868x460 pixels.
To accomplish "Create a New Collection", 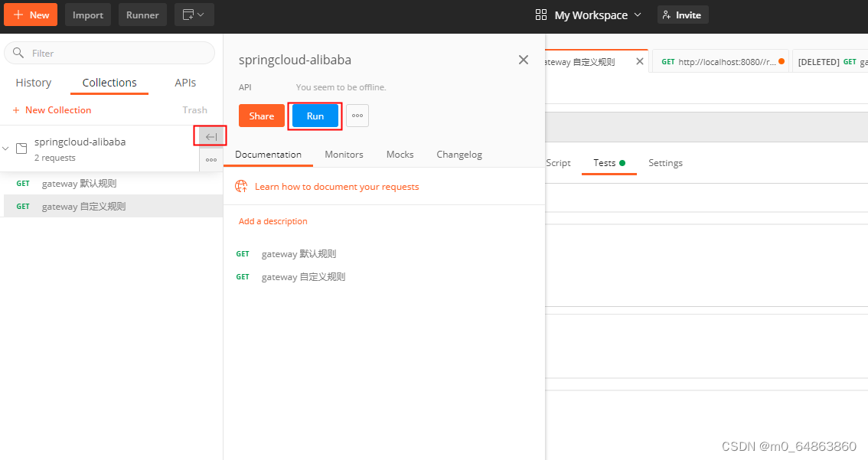I will [x=52, y=110].
